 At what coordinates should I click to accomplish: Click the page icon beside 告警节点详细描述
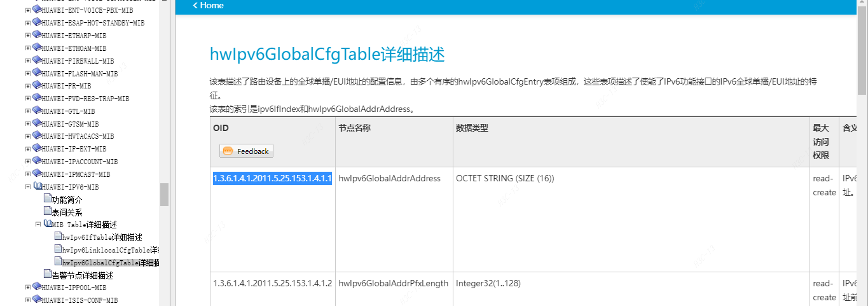click(47, 275)
